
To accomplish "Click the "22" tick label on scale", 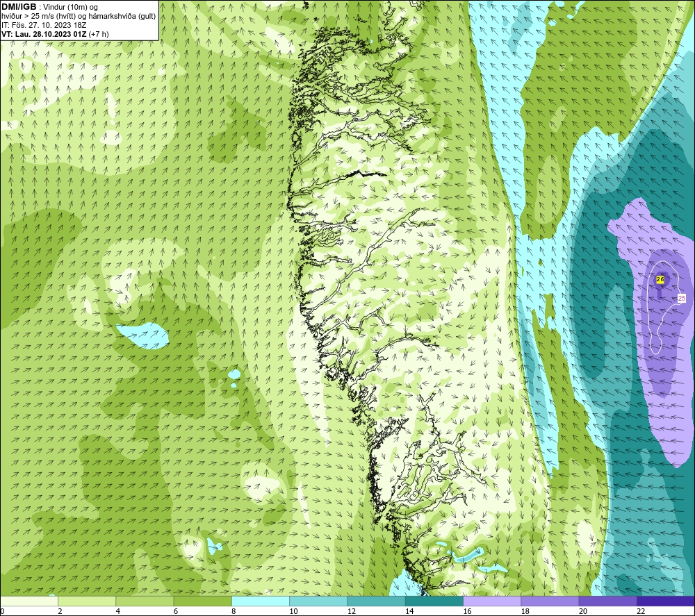I will [x=641, y=612].
